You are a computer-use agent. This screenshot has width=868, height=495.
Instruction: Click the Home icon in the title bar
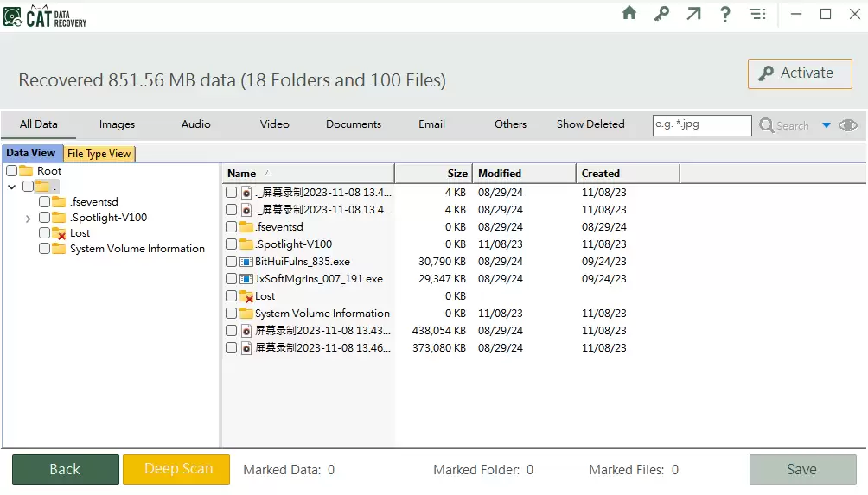tap(629, 14)
